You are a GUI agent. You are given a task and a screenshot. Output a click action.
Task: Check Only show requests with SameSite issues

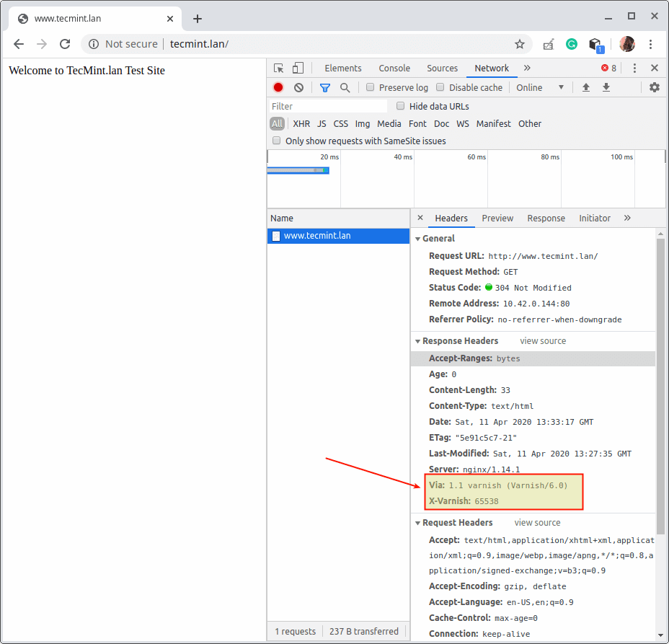point(277,141)
